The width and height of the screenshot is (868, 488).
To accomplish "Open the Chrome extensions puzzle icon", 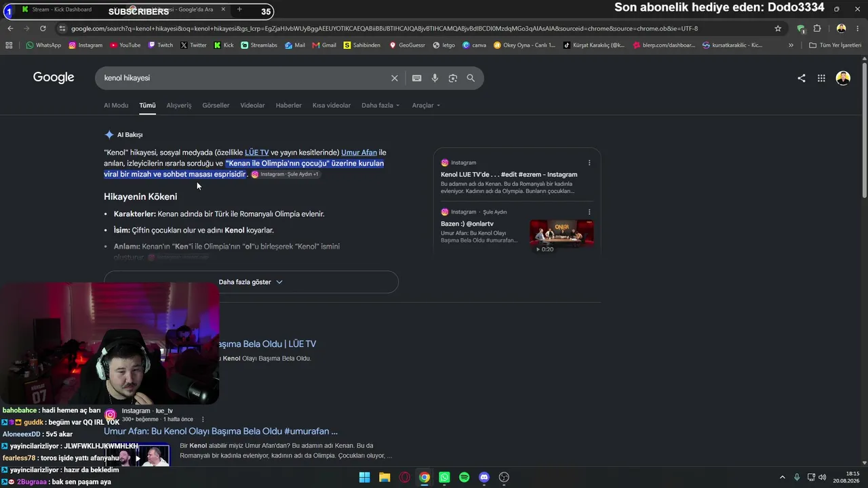I will (x=817, y=28).
